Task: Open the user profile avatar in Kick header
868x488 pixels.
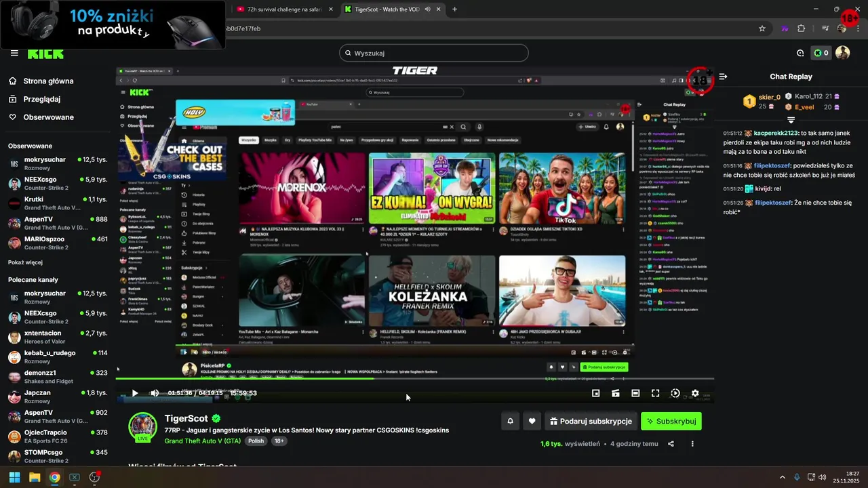Action: click(x=842, y=53)
